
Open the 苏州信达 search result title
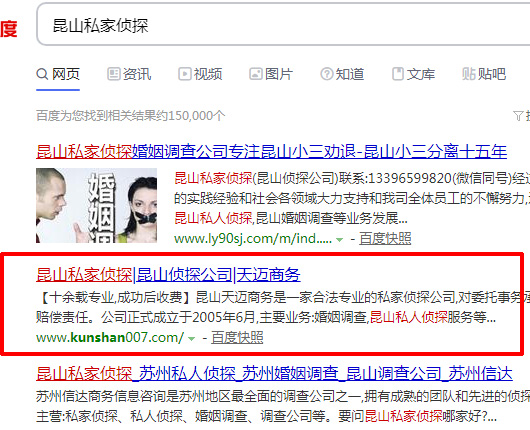click(x=274, y=374)
